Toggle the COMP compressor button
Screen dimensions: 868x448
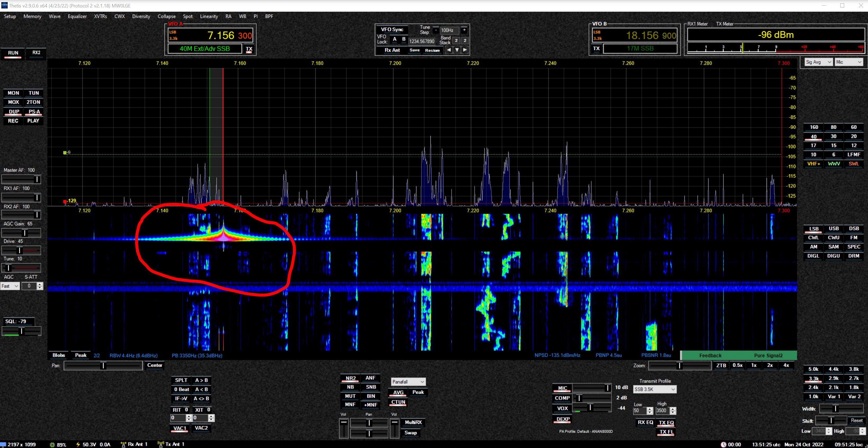click(x=562, y=398)
